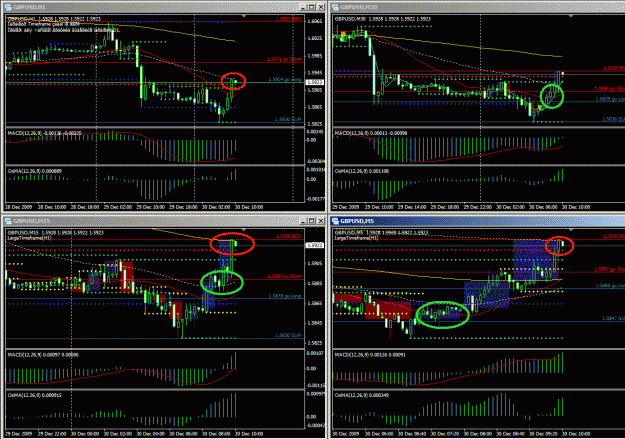Click the current price tag on M15 price axis
This screenshot has height=439, width=625.
(x=314, y=245)
